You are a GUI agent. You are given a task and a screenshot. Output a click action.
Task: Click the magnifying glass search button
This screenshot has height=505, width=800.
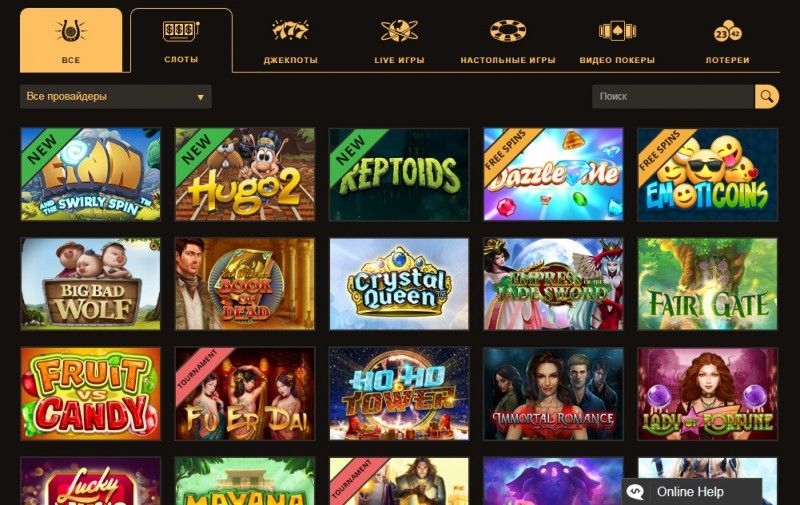tap(767, 96)
